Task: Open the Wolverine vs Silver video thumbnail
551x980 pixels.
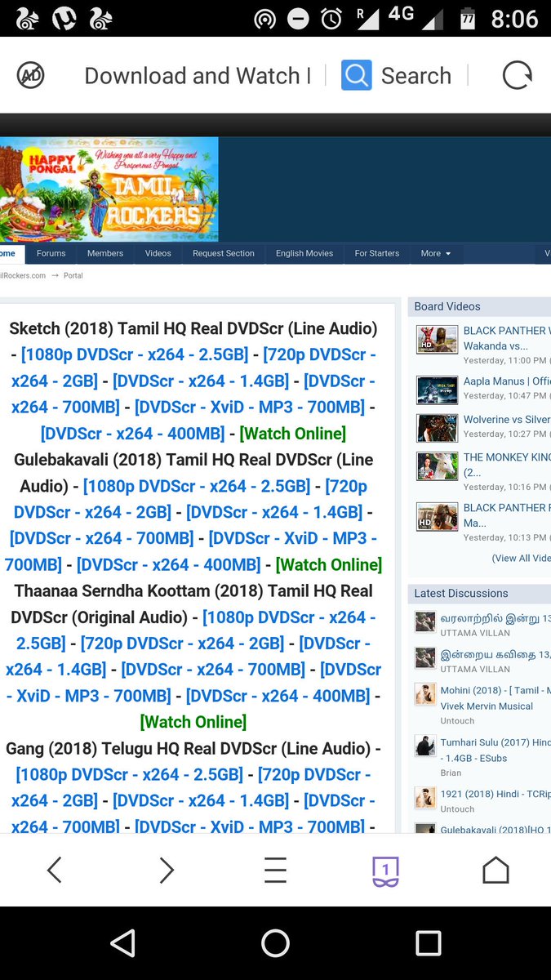Action: click(x=437, y=428)
